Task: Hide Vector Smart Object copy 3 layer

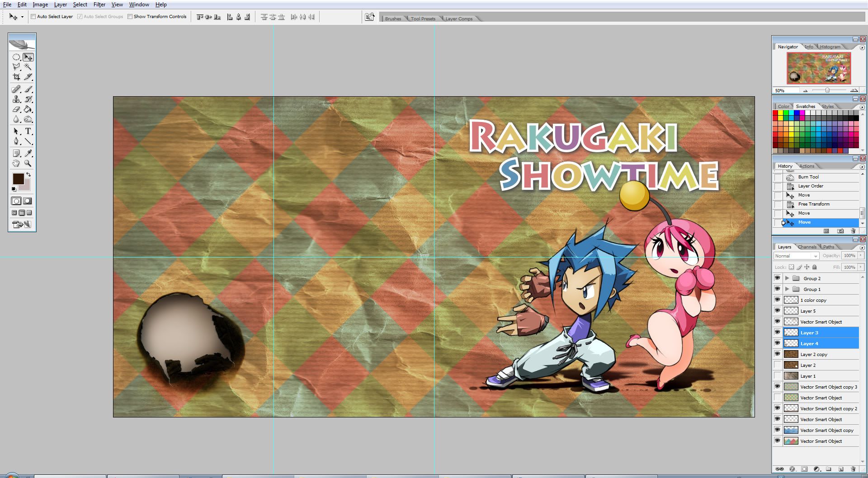Action: coord(778,387)
